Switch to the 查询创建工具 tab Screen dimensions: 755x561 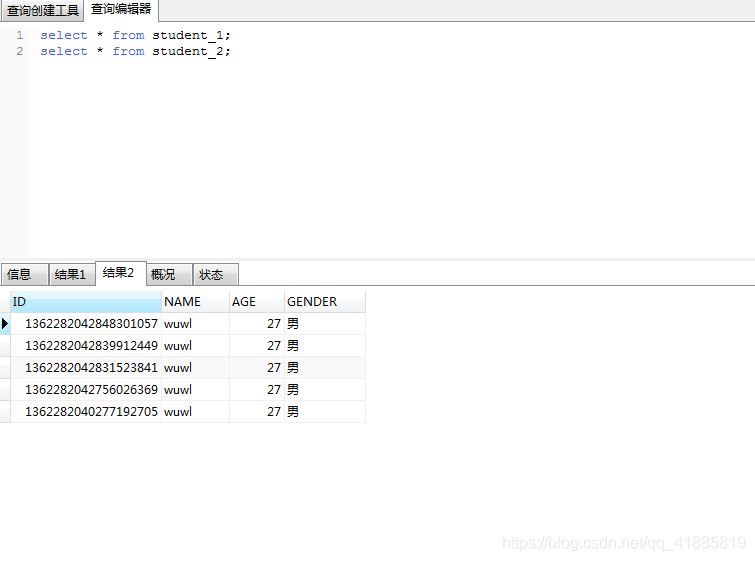(42, 11)
